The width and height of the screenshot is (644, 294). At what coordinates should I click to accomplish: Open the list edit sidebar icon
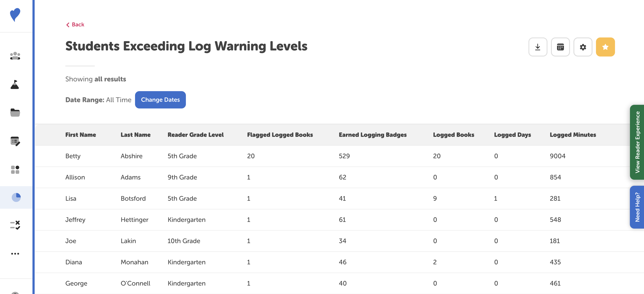click(x=15, y=141)
